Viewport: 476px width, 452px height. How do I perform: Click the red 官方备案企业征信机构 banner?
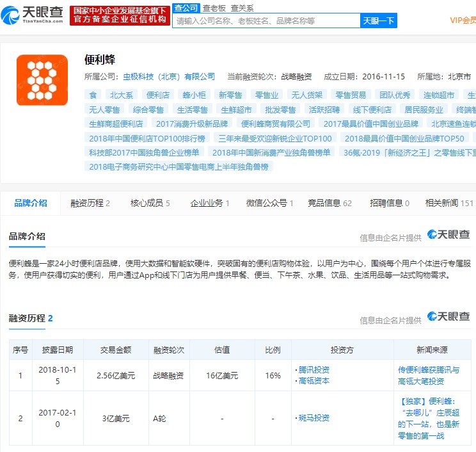pos(120,15)
